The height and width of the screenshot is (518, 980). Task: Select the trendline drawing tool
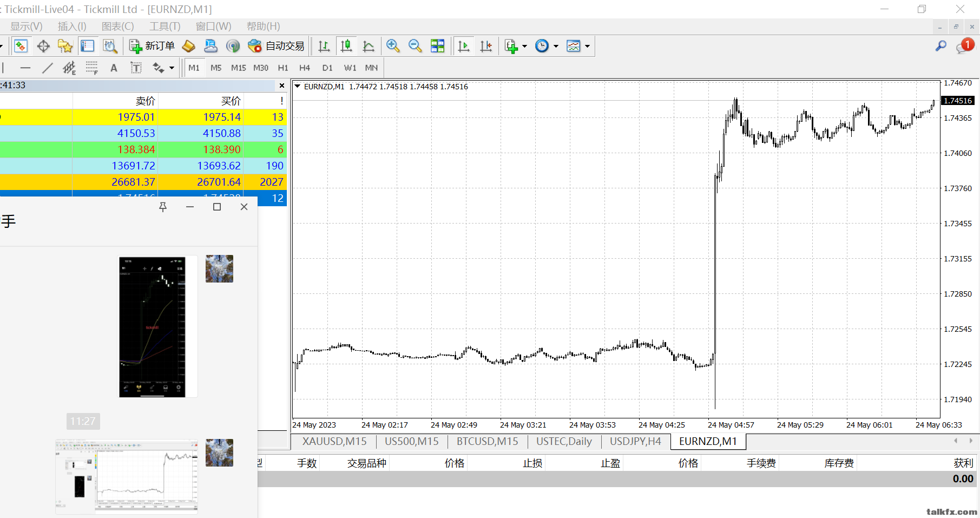tap(48, 68)
